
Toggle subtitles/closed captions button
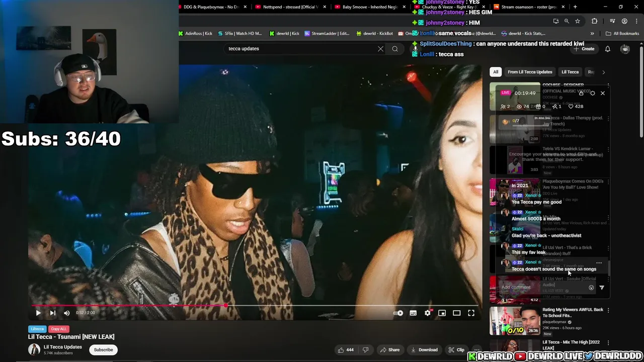click(x=413, y=313)
